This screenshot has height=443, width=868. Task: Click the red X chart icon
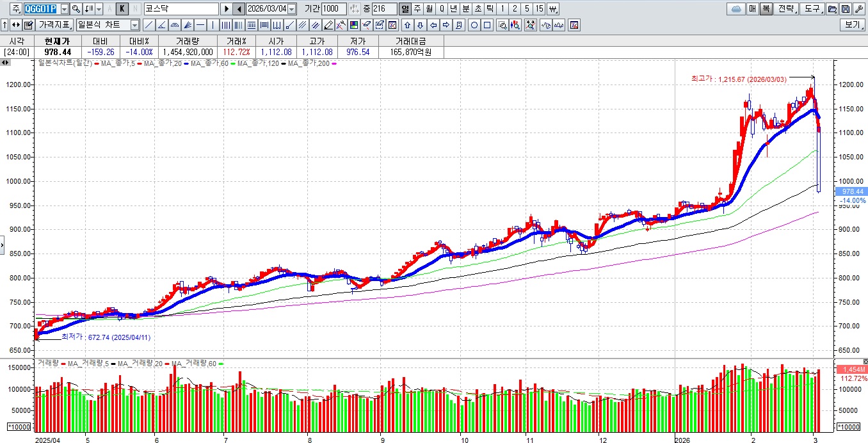[x=574, y=25]
